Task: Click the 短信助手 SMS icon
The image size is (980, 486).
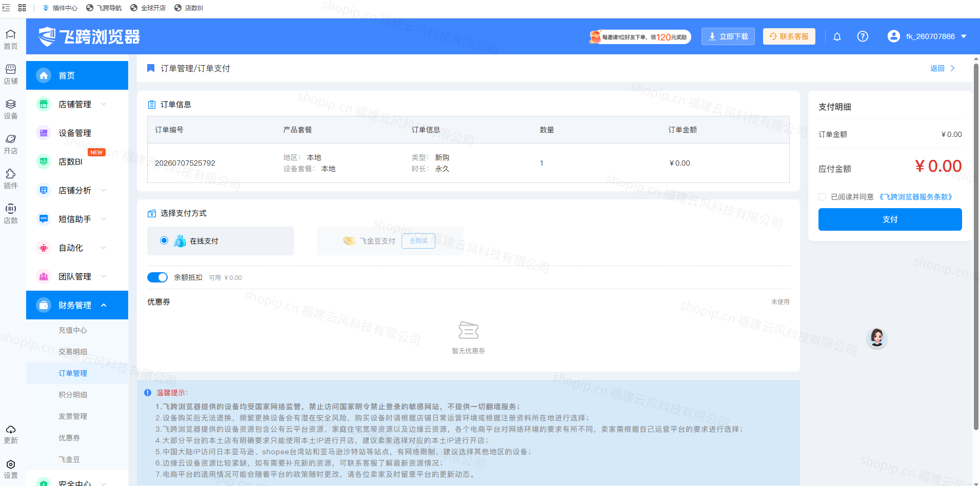Action: [x=44, y=219]
